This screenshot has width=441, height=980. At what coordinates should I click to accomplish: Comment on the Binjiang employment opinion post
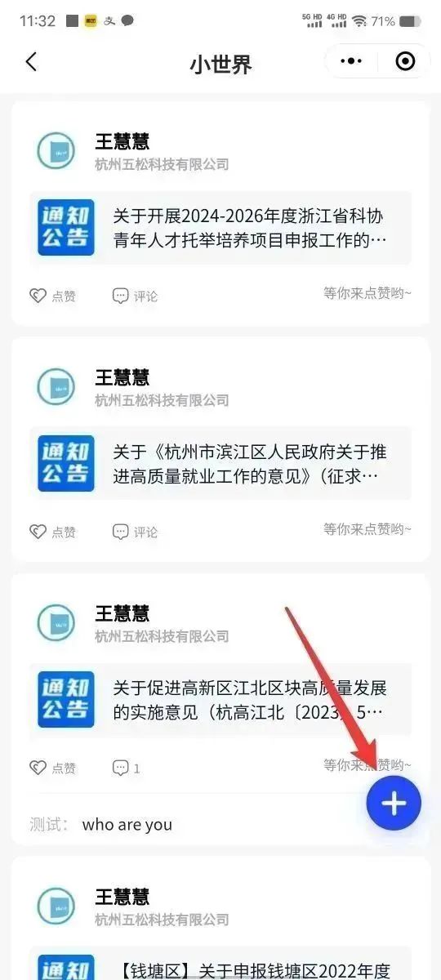(135, 532)
